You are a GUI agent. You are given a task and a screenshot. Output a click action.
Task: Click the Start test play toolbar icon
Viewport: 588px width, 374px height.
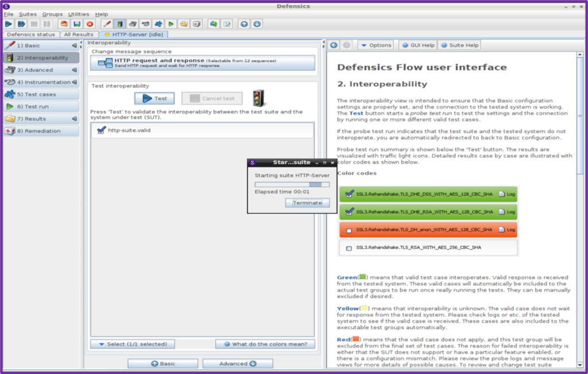[x=9, y=24]
